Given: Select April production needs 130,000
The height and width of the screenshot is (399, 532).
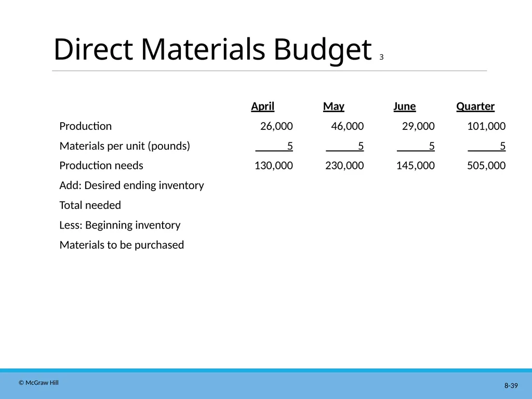Looking at the screenshot, I should pyautogui.click(x=274, y=166).
